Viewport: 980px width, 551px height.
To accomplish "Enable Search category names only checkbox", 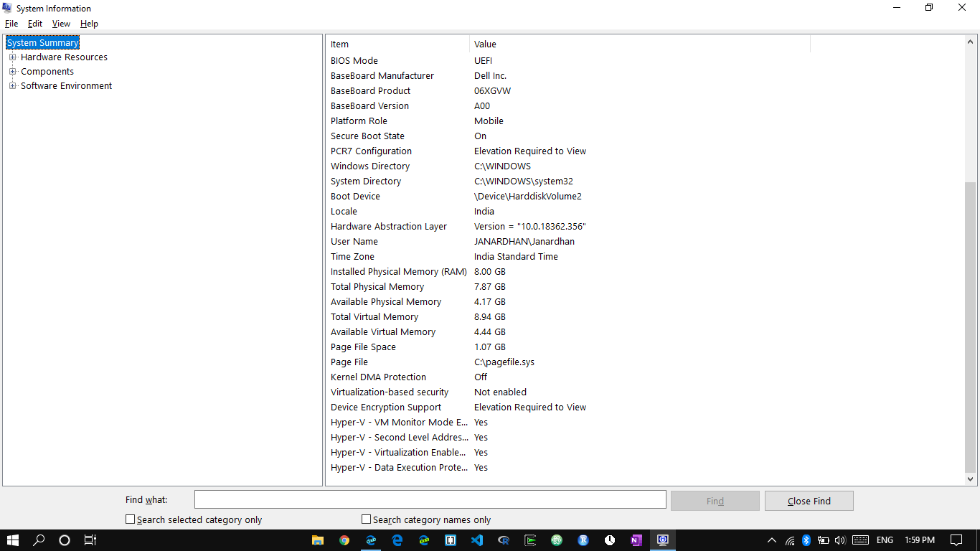I will click(x=367, y=519).
